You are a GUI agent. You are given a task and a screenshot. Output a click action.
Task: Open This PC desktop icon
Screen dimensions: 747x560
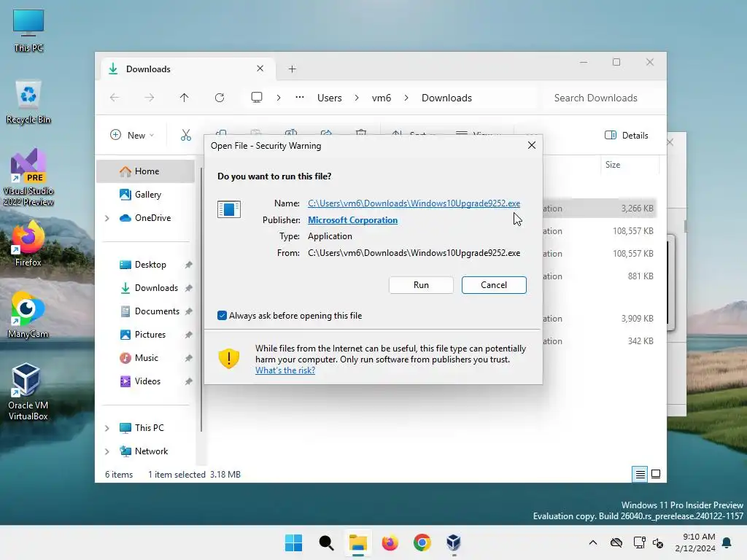28,31
